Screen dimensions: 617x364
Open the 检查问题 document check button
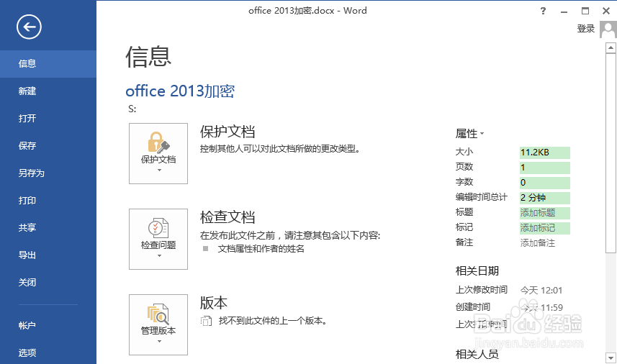pos(158,239)
